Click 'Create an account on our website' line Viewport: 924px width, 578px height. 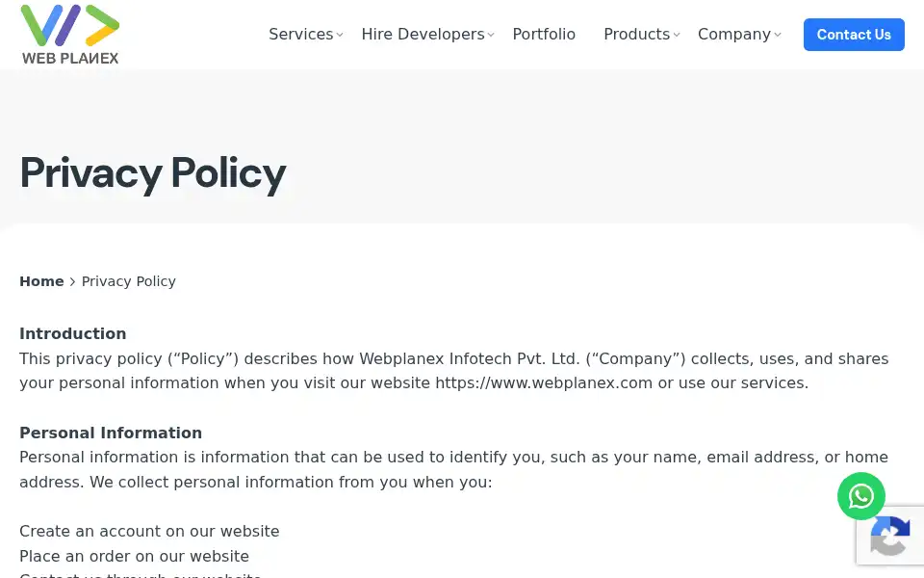pyautogui.click(x=149, y=532)
